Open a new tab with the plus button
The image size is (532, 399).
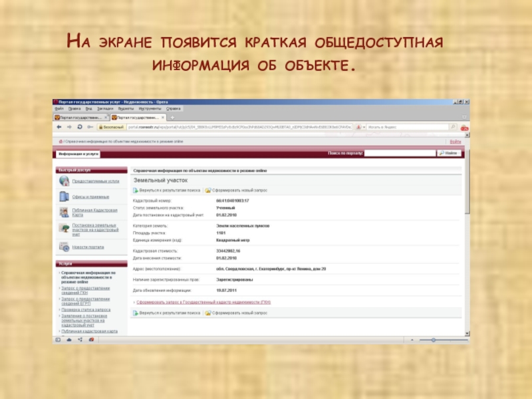pyautogui.click(x=172, y=118)
